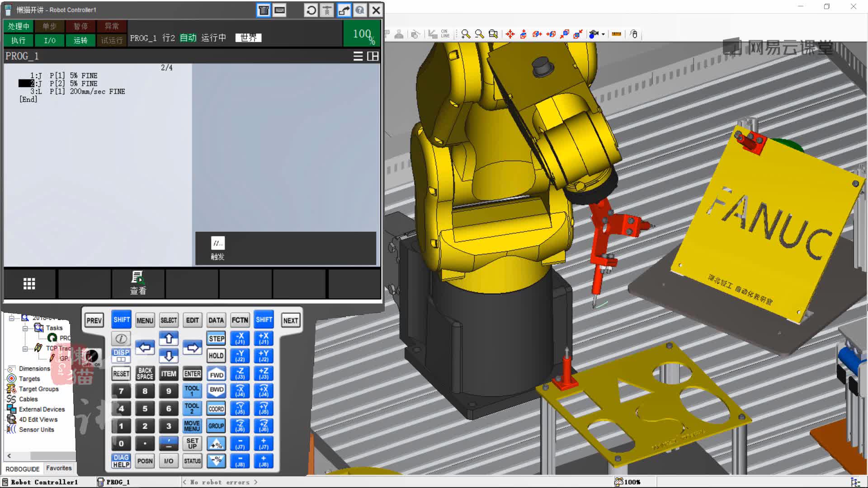
Task: Open the grid menu icon on pendant
Action: coord(29,284)
